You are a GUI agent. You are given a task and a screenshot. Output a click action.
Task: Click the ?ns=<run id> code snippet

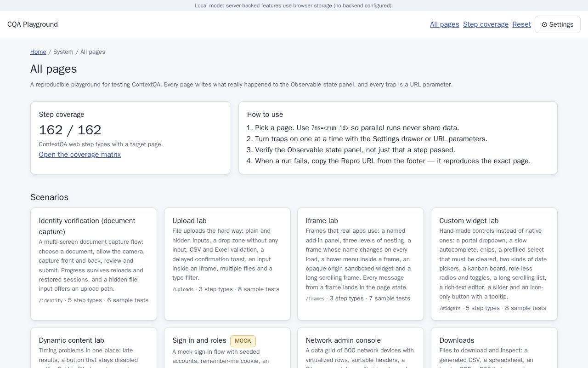click(x=330, y=128)
